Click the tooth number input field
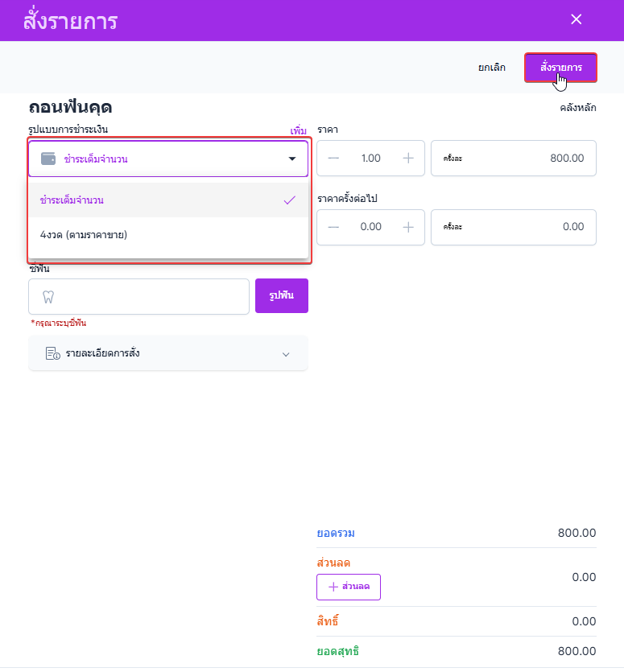The width and height of the screenshot is (624, 672). 149,296
